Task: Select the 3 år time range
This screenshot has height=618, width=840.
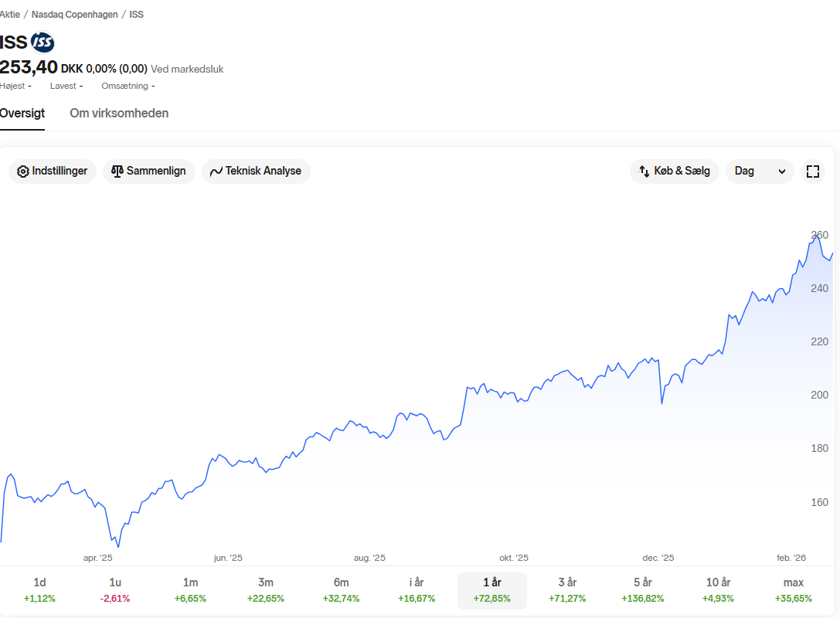Action: [567, 590]
